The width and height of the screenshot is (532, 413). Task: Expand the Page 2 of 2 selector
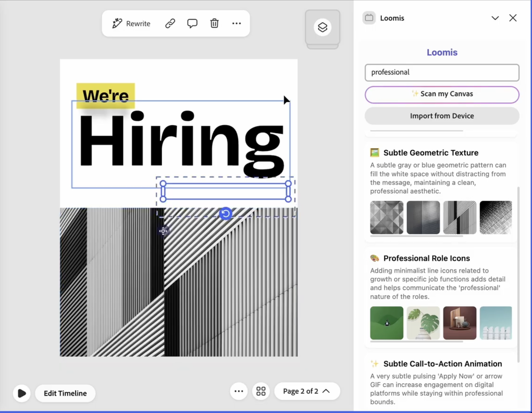(307, 391)
